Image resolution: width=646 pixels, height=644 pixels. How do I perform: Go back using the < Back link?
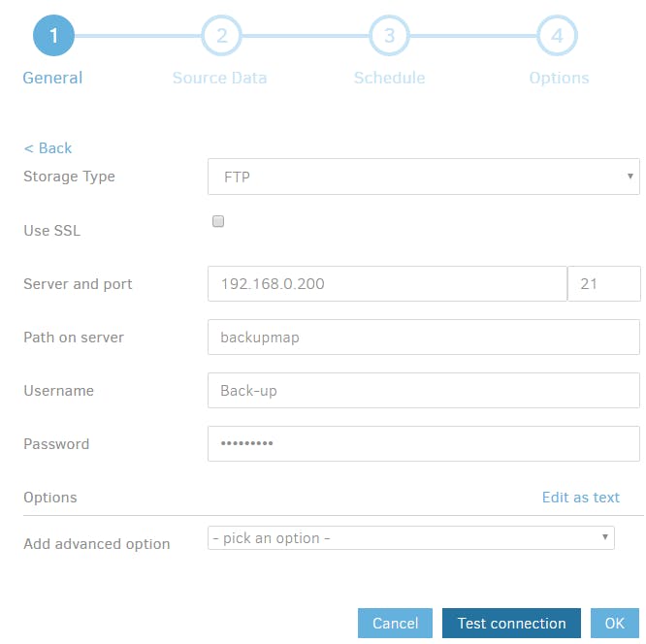point(48,148)
